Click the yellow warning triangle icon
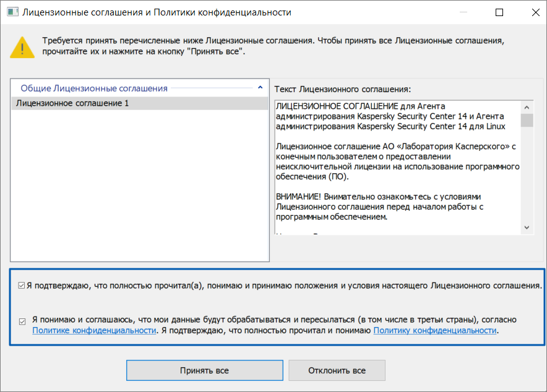The image size is (547, 392). 22,48
